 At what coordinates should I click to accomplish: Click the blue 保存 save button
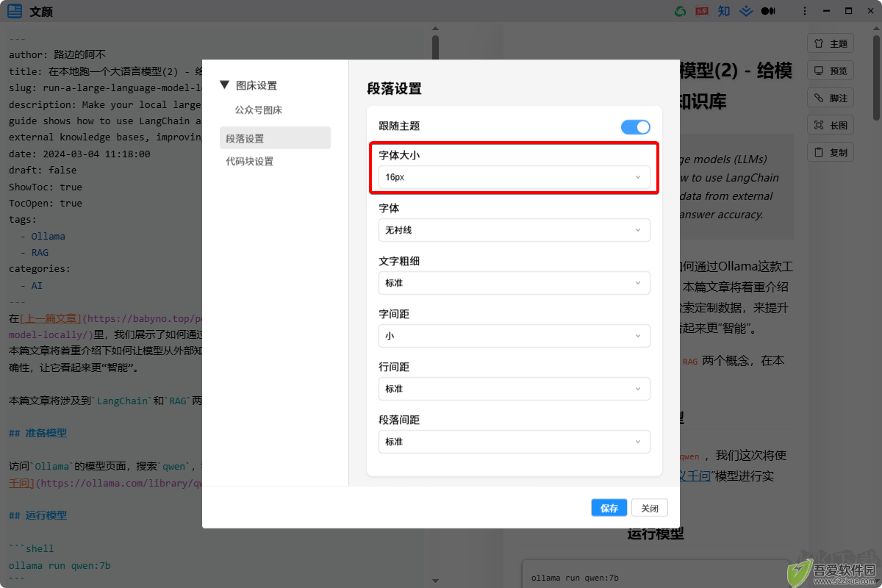coord(609,508)
